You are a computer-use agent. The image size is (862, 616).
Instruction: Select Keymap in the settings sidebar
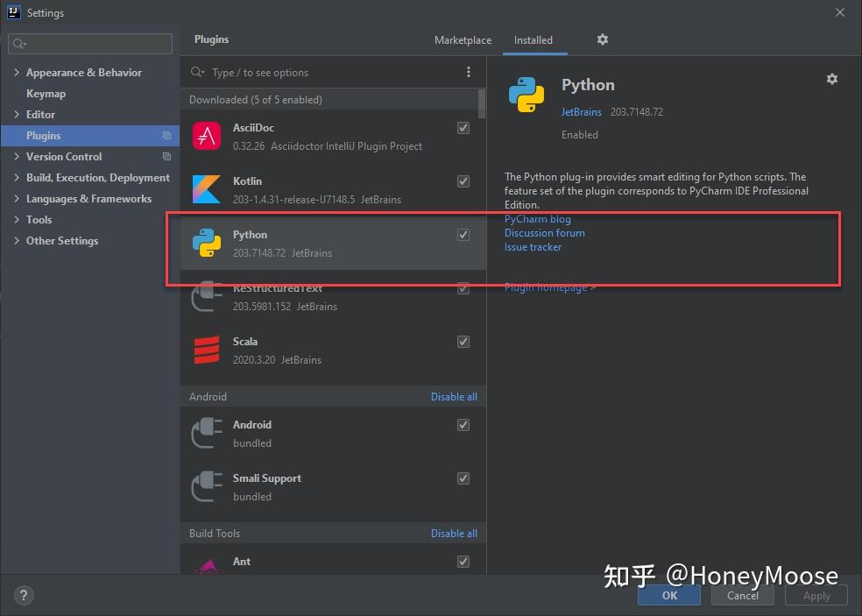[46, 93]
